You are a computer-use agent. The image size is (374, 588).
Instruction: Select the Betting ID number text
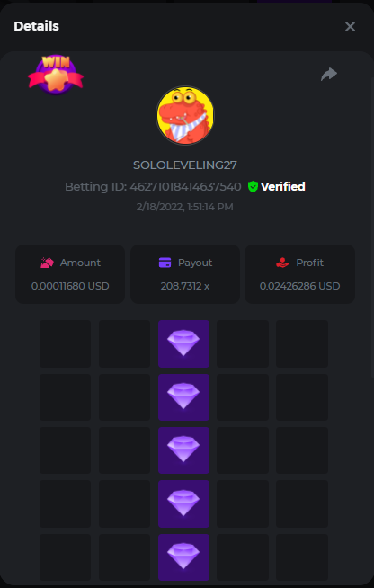click(185, 186)
